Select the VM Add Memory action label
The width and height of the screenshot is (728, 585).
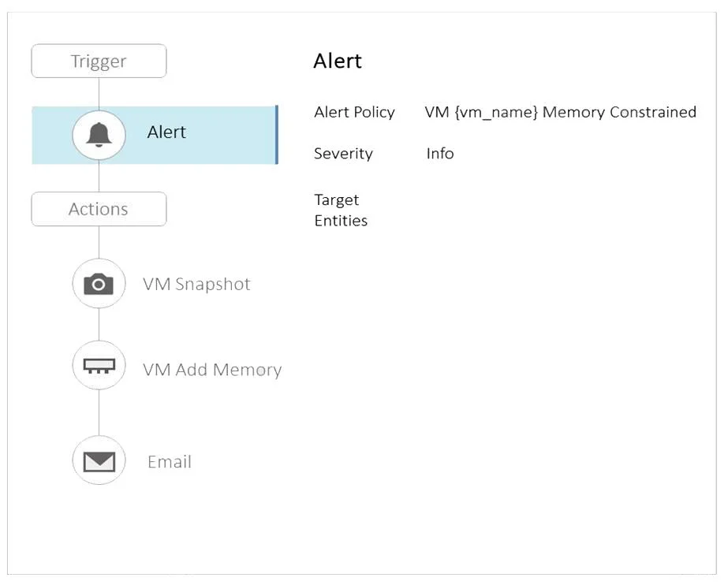click(212, 370)
